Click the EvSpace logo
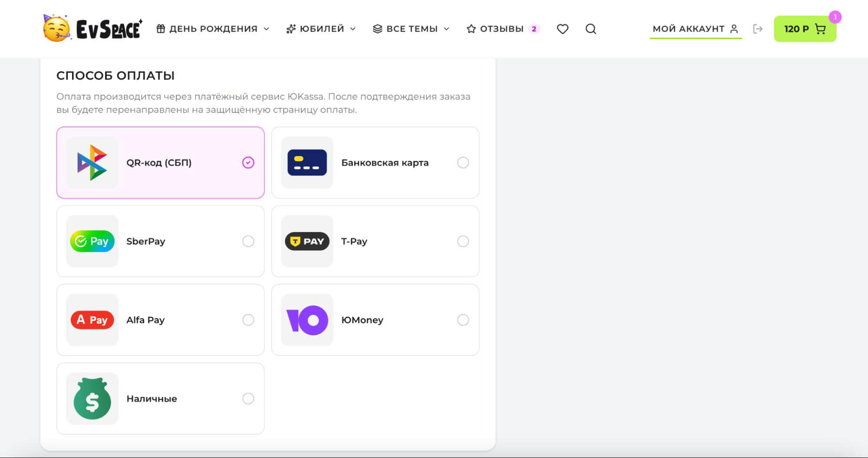Image resolution: width=868 pixels, height=458 pixels. tap(92, 28)
